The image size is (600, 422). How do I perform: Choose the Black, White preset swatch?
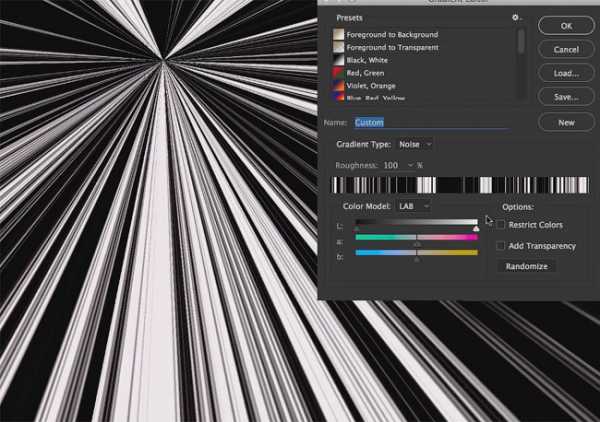338,60
